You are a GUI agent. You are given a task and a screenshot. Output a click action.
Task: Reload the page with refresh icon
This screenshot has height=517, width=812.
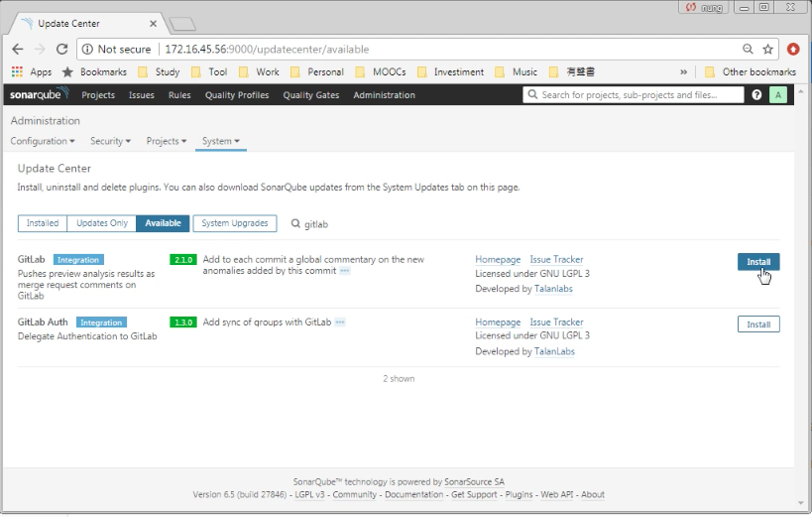(62, 50)
